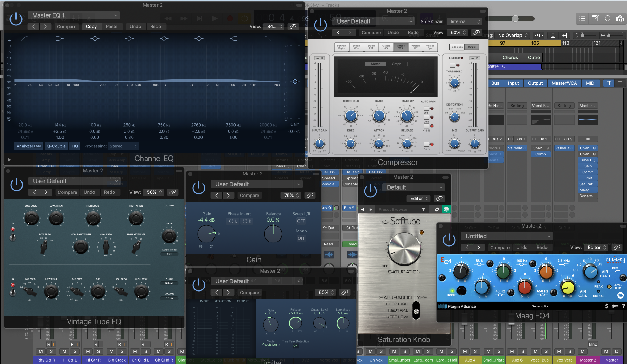Click vertical auto zoom icon
This screenshot has height=364, width=627.
click(x=553, y=35)
